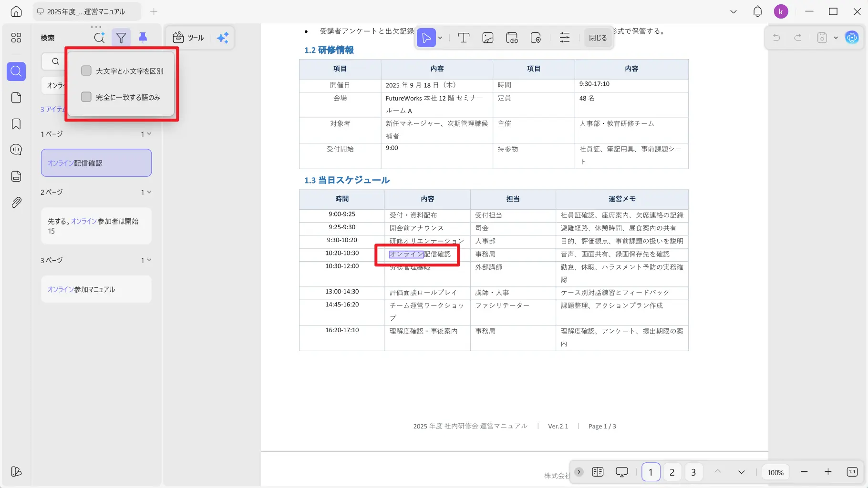
Task: Click the 1.3 当日スケジュール heading
Action: (347, 180)
